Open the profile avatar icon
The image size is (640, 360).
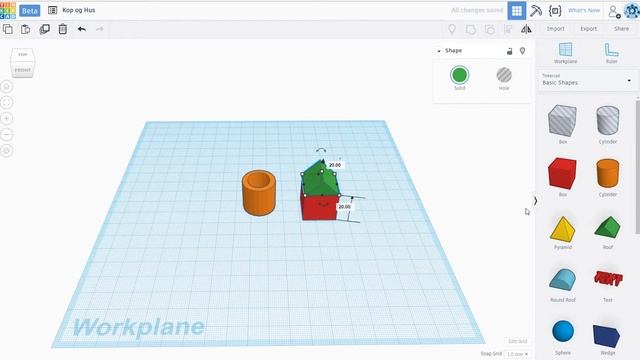[632, 11]
